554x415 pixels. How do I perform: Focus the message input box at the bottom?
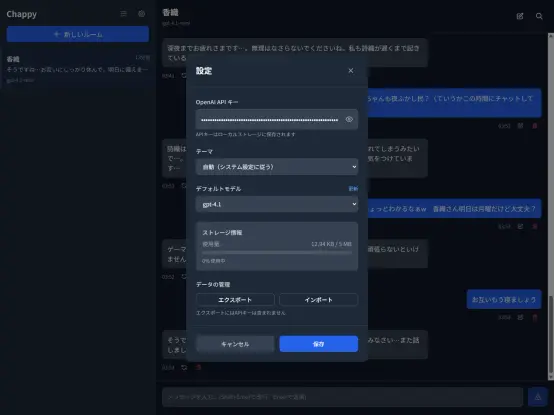point(342,397)
